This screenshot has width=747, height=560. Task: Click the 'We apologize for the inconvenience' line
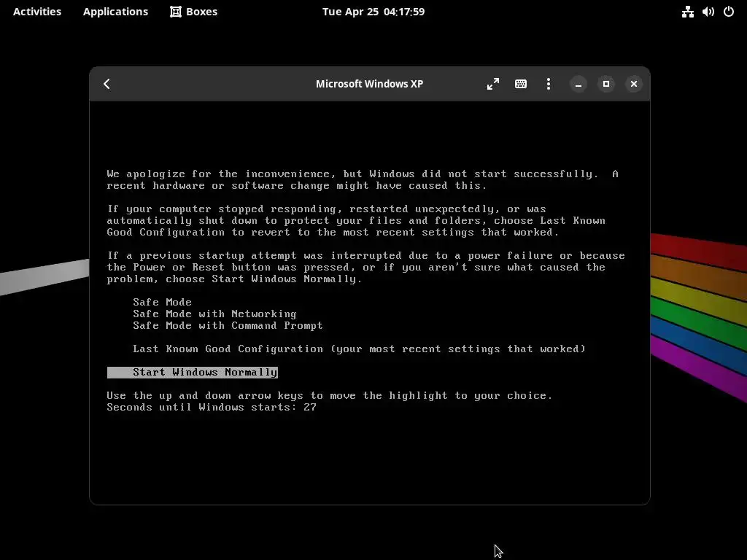tap(363, 174)
